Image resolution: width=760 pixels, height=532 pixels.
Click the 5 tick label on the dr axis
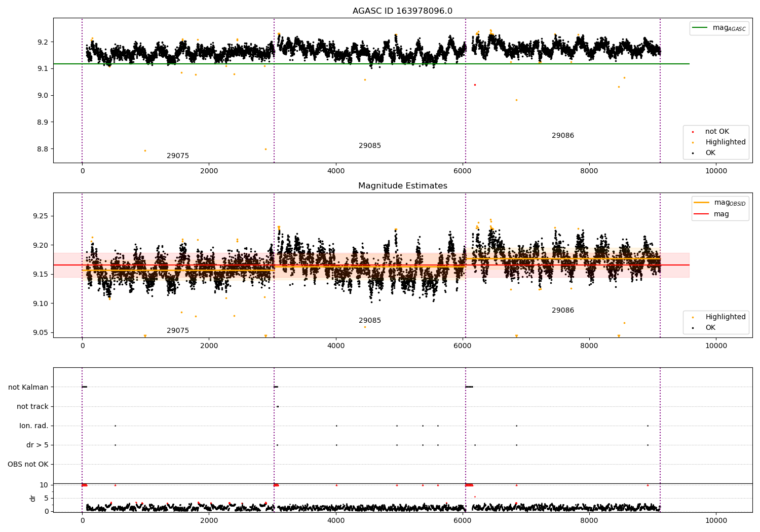[46, 499]
